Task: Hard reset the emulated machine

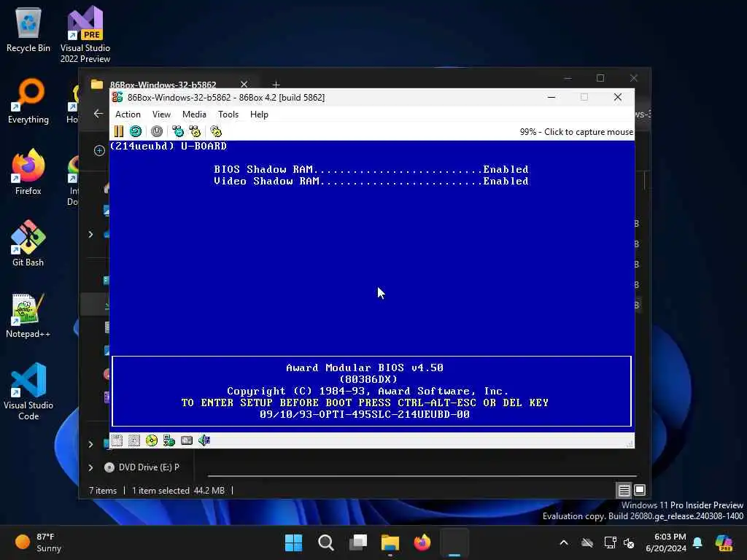Action: [136, 131]
